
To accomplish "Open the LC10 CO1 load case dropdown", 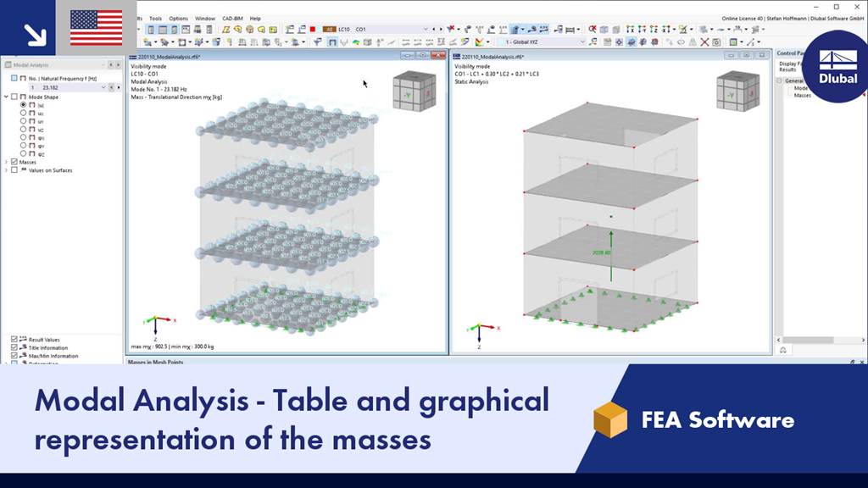I will coord(426,30).
